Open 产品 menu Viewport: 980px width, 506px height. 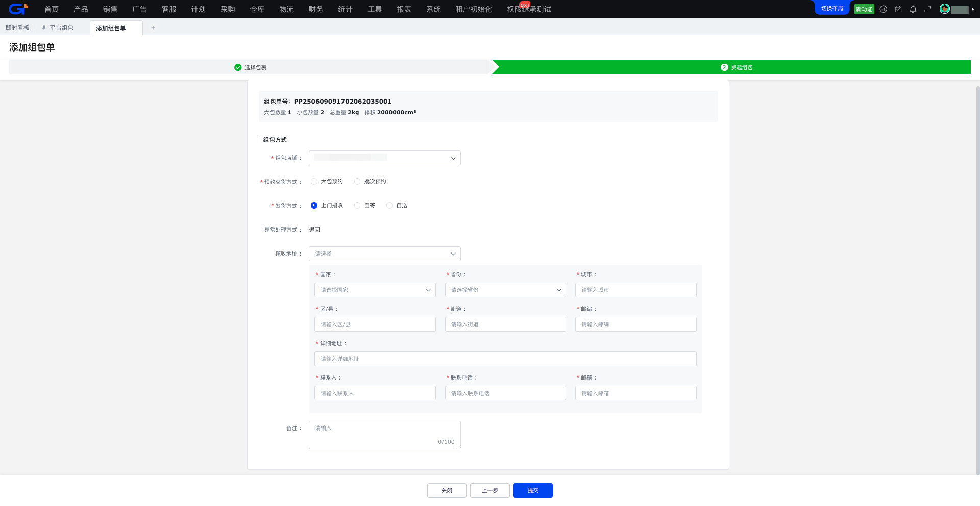point(81,9)
